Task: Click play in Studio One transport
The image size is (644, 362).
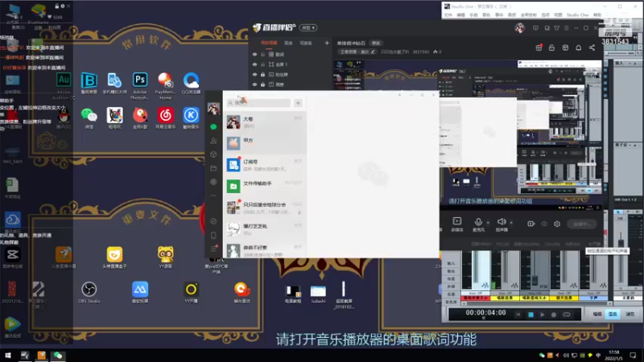Action: [542, 315]
